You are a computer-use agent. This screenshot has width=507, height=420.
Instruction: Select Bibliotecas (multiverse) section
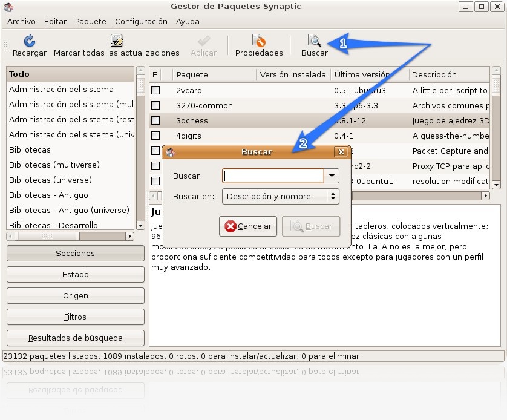pos(70,165)
